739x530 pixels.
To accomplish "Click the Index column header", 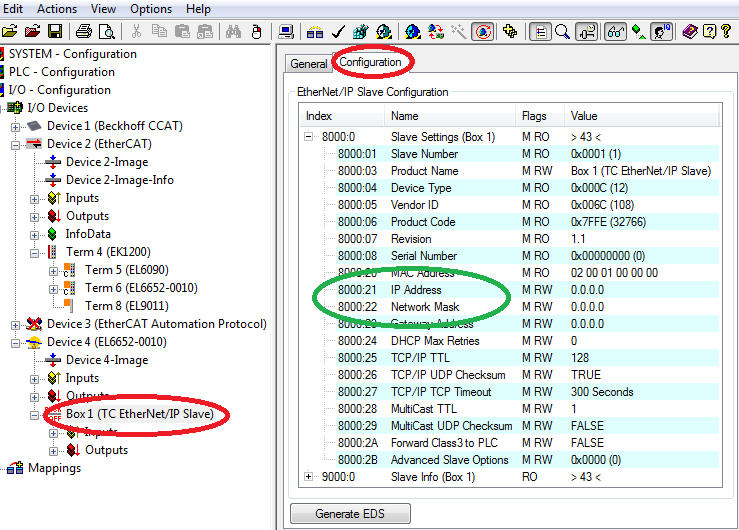I will [x=343, y=116].
